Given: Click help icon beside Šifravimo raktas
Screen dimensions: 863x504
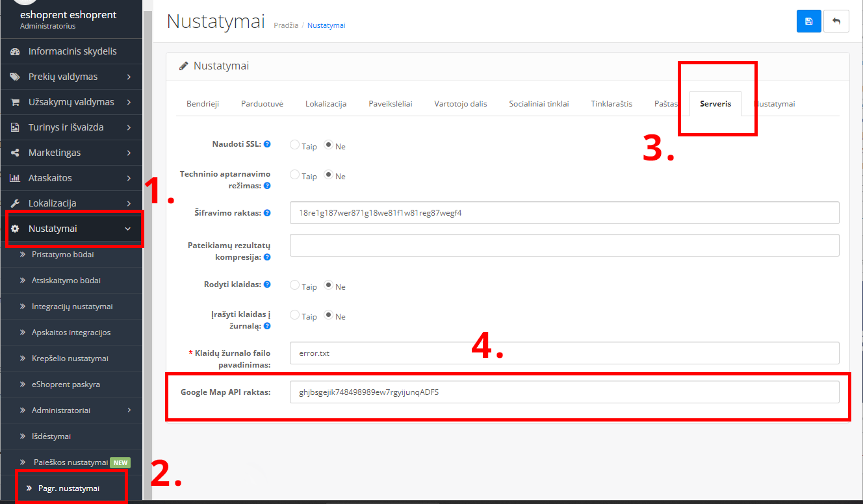Looking at the screenshot, I should pyautogui.click(x=267, y=213).
